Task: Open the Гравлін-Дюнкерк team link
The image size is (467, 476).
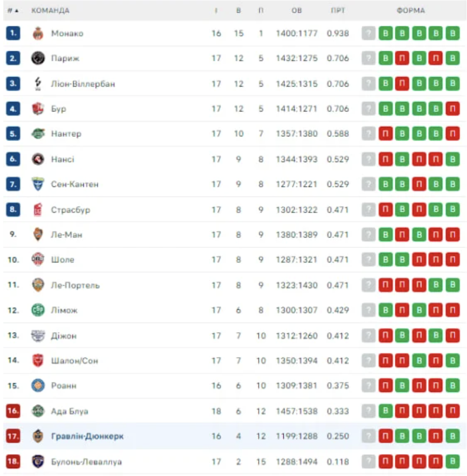Action: 87,436
